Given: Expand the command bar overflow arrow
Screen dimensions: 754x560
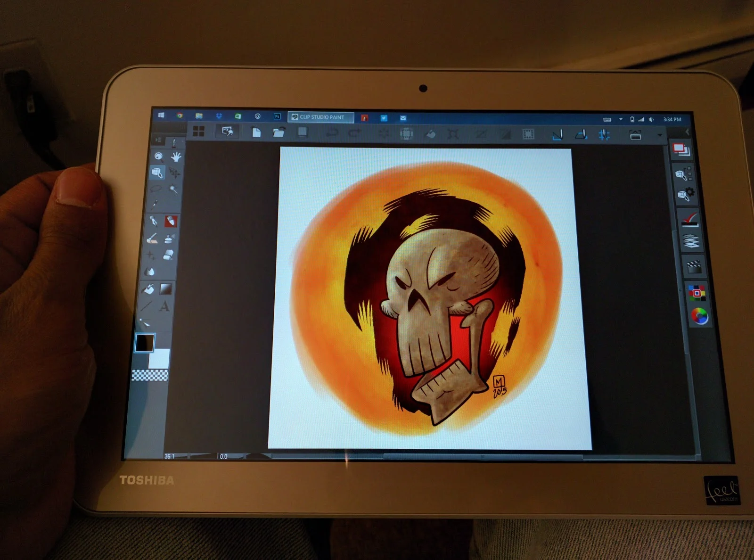Looking at the screenshot, I should point(660,135).
